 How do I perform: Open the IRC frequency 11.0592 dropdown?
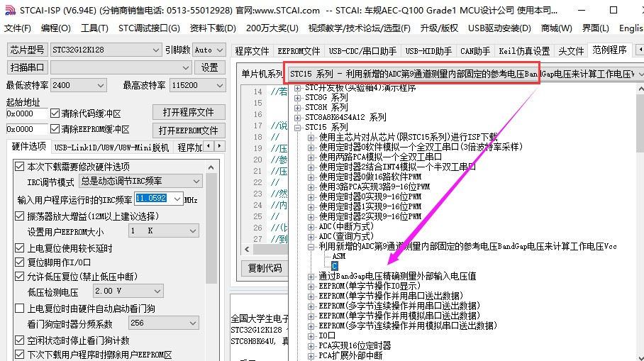pos(177,199)
